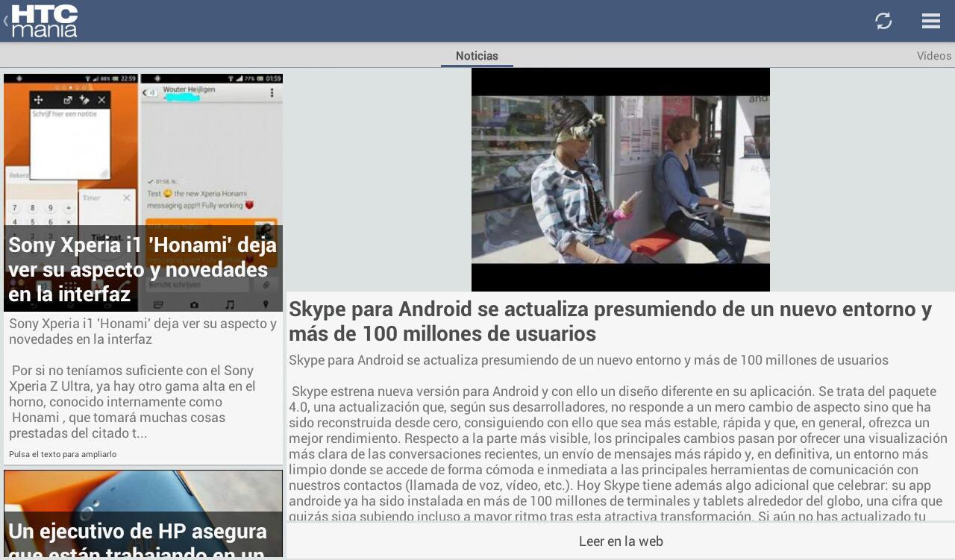Screen dimensions: 955x560
Task: Open the Un ejecutivo de HP news card
Action: point(143,514)
